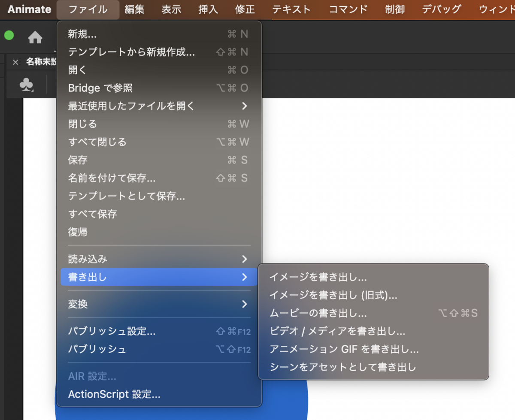Click the Home icon
This screenshot has height=420, width=515.
[35, 38]
